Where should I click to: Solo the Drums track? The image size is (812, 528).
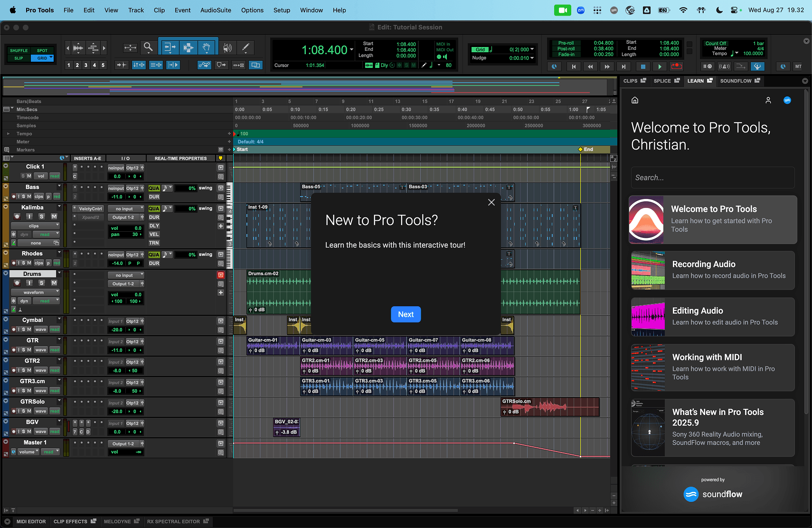click(41, 283)
